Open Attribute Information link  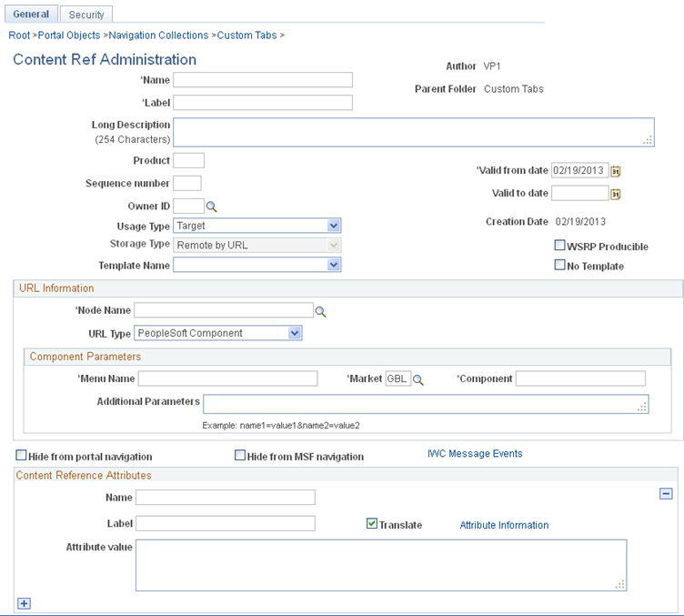pos(504,525)
